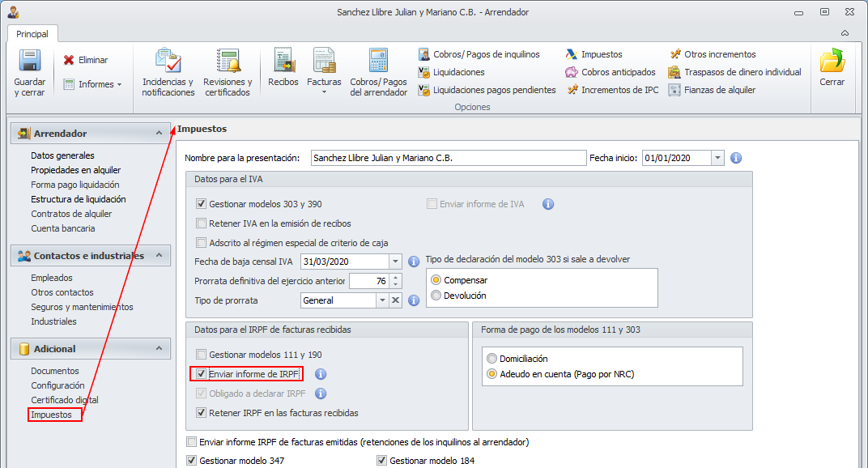
Task: Click info icon next to Fecha inicio
Action: 736,158
